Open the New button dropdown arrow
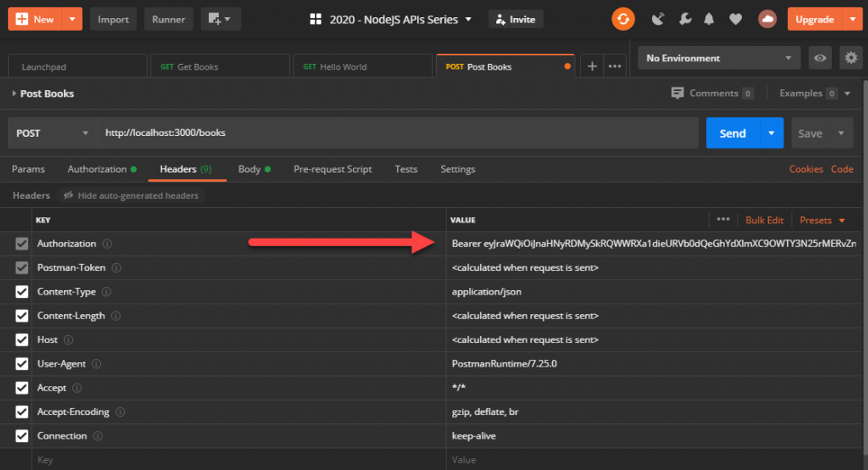Viewport: 868px width, 470px height. (x=72, y=20)
